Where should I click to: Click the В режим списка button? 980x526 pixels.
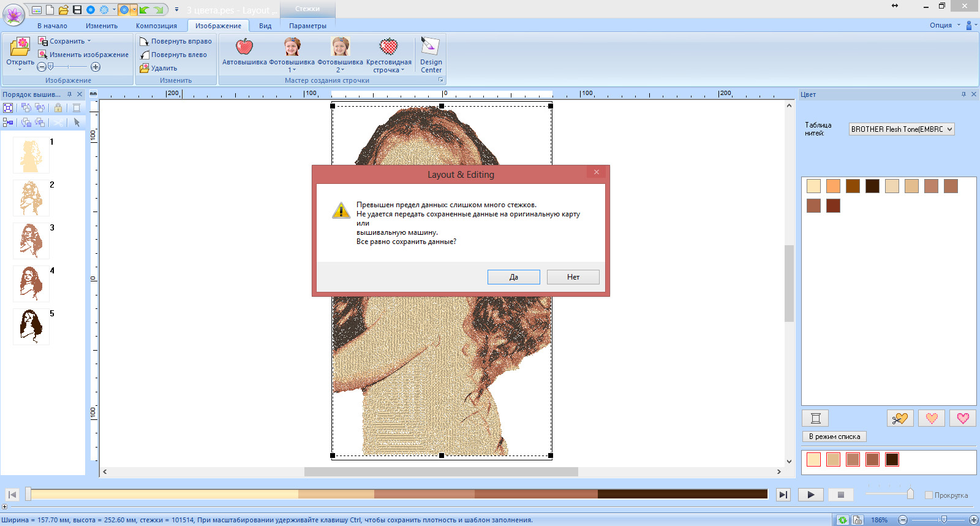[834, 436]
